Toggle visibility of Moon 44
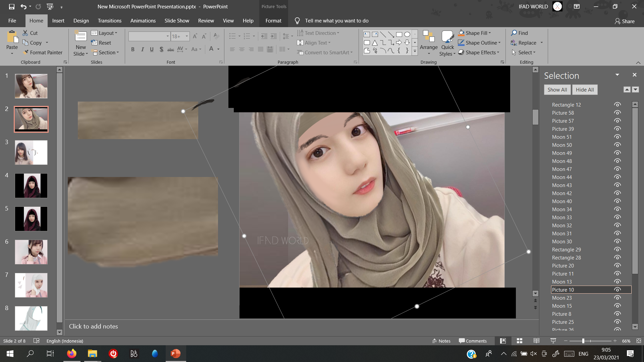This screenshot has width=644, height=362. 617,177
